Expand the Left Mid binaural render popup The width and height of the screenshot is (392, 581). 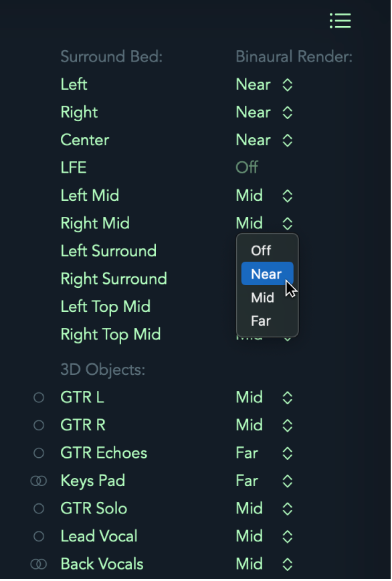[x=264, y=196]
